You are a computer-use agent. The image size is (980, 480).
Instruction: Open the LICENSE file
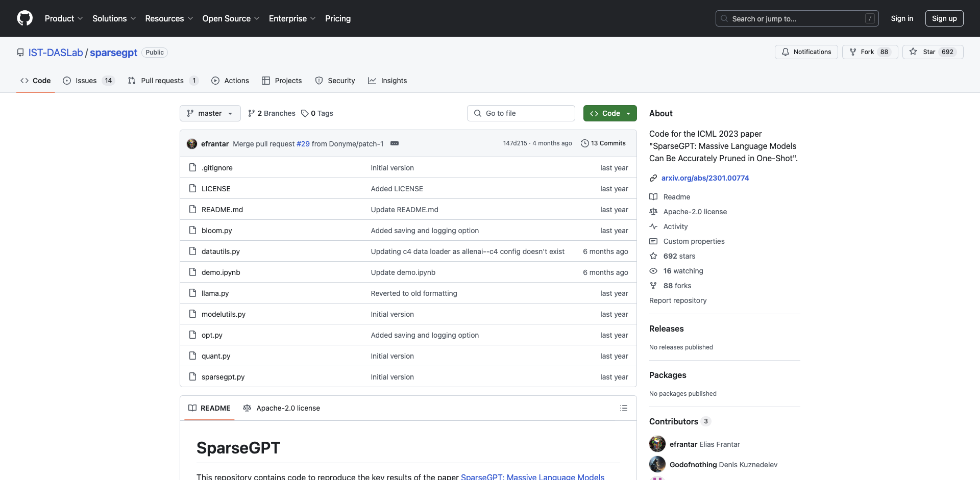216,189
